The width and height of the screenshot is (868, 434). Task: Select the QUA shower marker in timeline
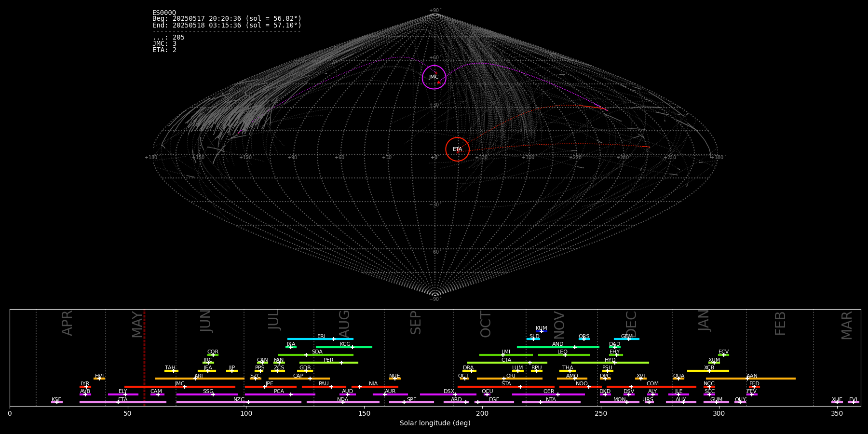(x=678, y=379)
